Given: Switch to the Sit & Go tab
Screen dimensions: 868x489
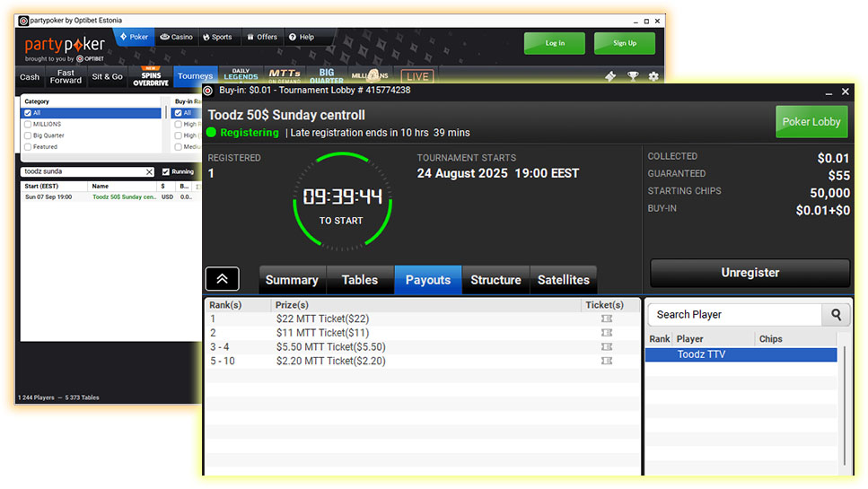Looking at the screenshot, I should (107, 77).
